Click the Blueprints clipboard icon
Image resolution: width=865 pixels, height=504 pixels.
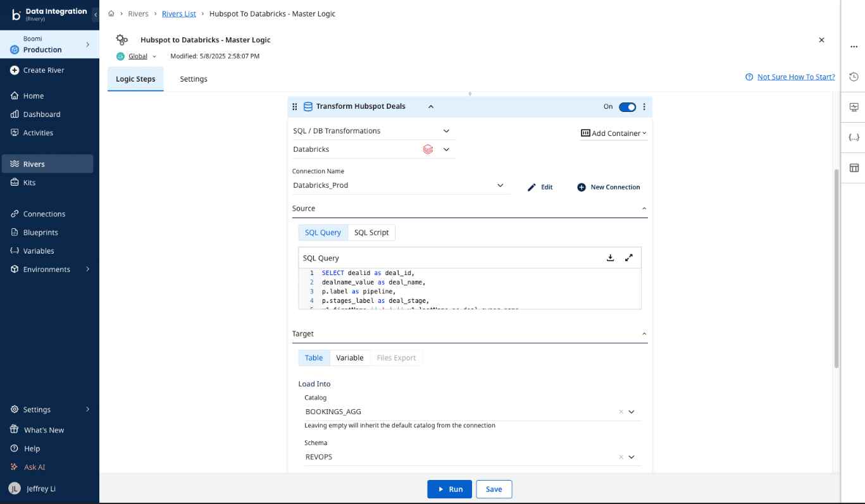15,232
